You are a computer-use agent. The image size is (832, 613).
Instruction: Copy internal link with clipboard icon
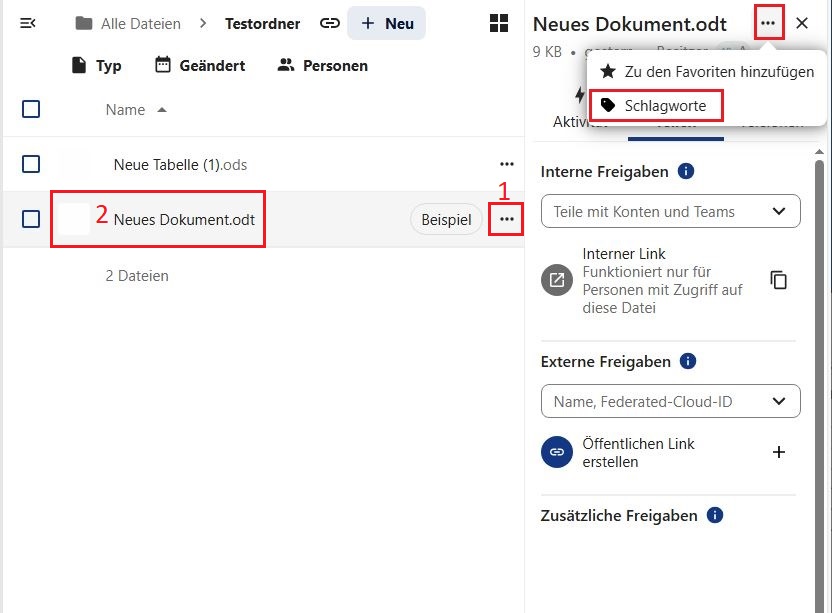[779, 280]
